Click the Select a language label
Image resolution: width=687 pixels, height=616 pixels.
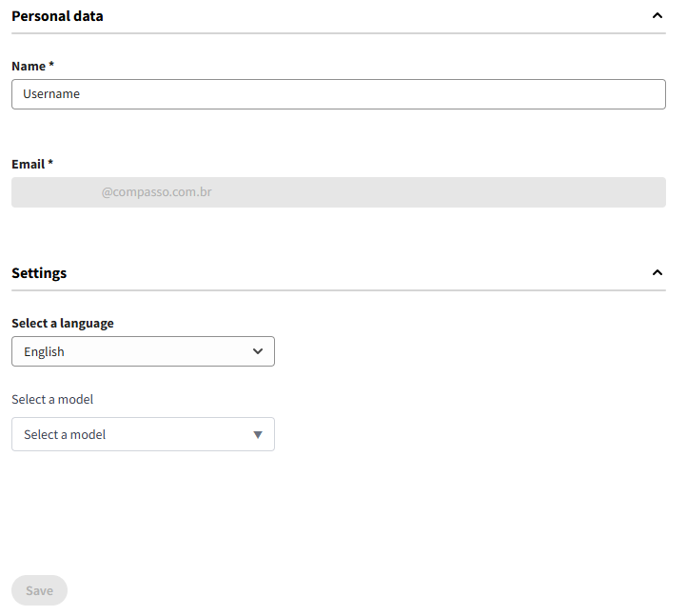63,323
